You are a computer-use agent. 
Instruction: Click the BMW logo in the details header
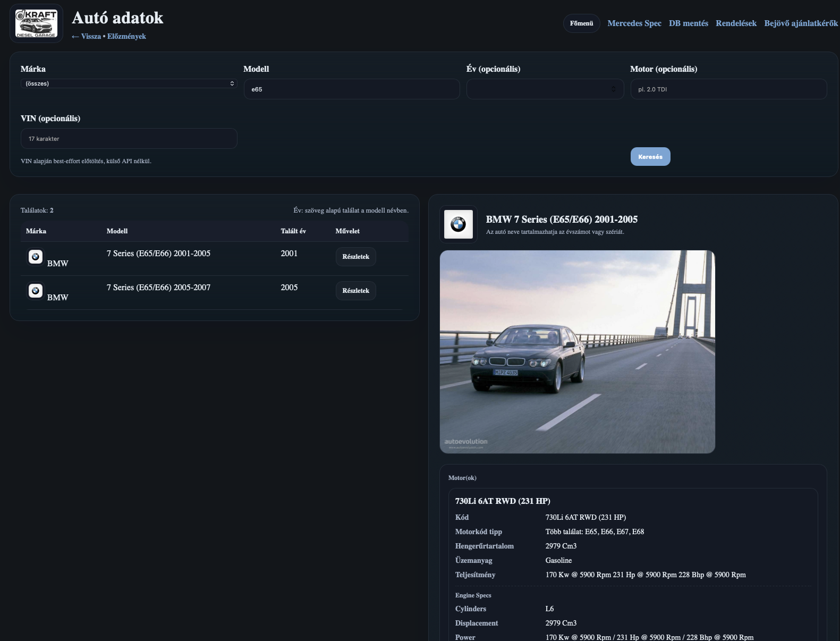tap(458, 224)
